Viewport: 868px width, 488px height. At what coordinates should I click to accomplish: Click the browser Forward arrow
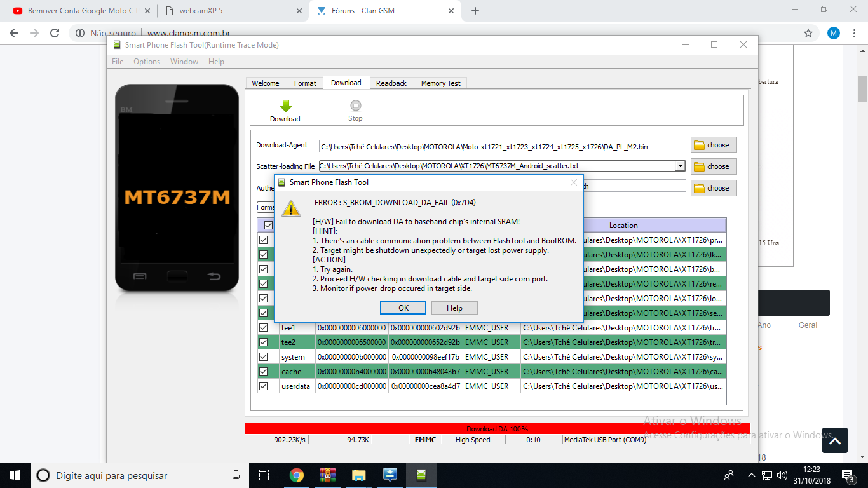point(34,33)
